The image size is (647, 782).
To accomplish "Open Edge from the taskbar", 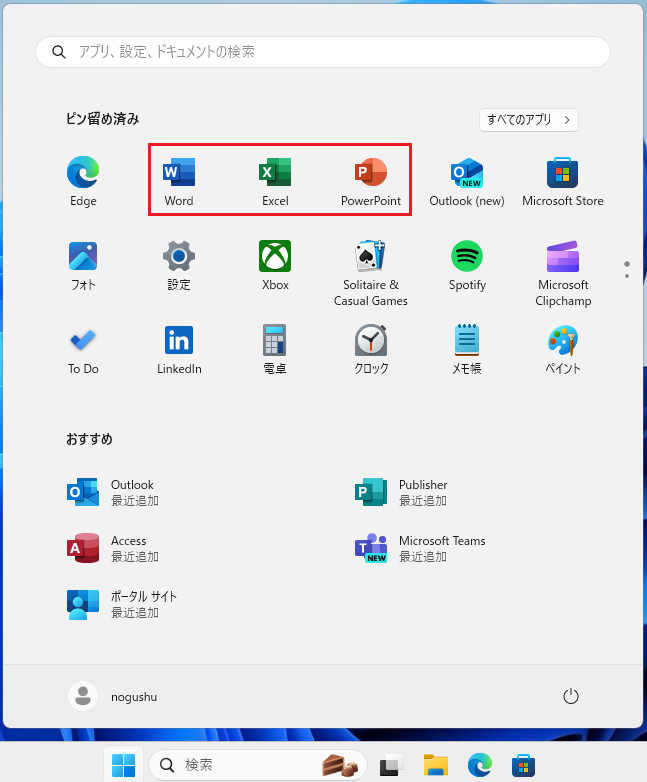I will [479, 766].
